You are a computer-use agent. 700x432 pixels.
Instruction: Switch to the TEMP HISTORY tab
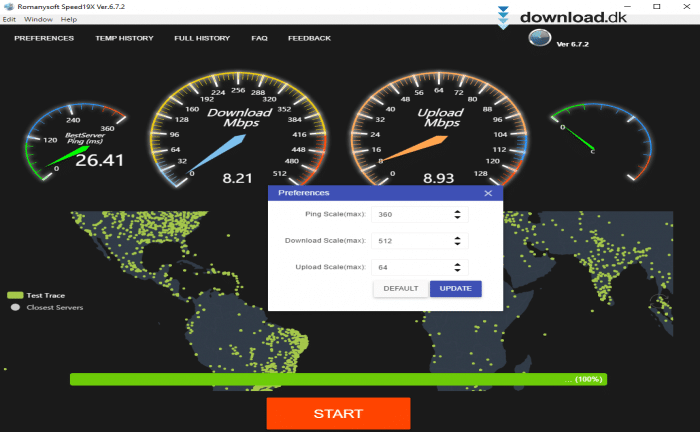click(124, 38)
